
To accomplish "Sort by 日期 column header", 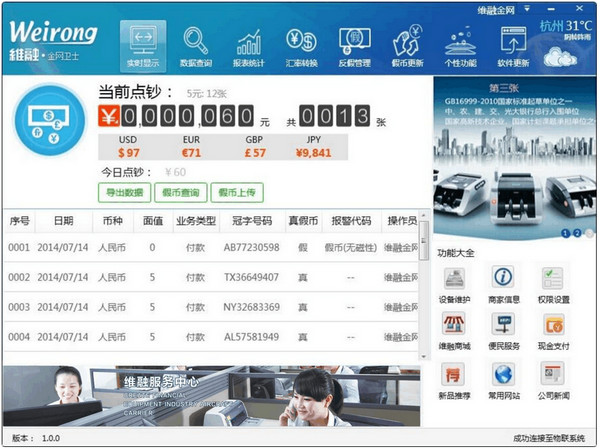I will pos(64,221).
